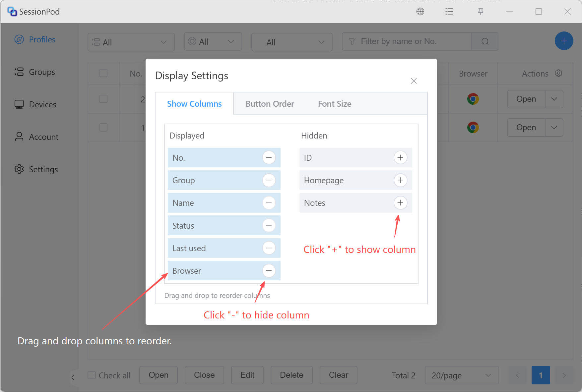Select the Notes hidden column item
582x392 pixels.
click(x=356, y=203)
